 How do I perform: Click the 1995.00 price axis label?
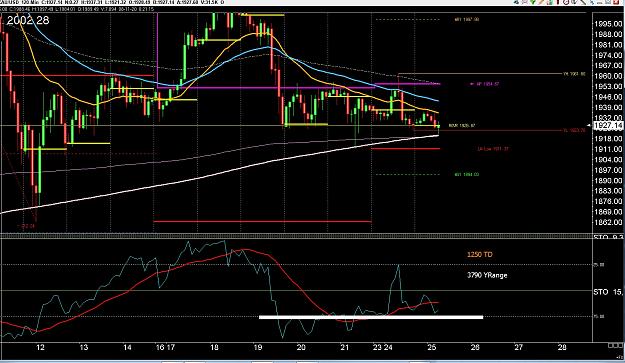(x=608, y=24)
